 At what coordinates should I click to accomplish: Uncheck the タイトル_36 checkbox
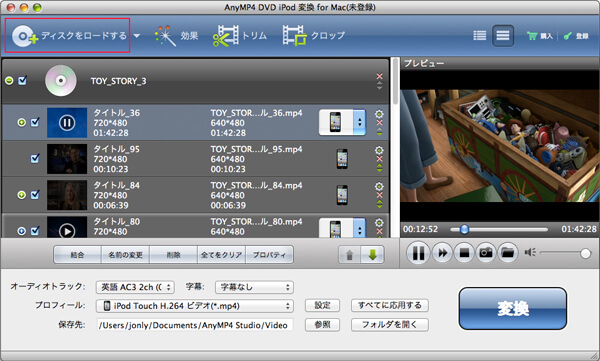(x=35, y=122)
